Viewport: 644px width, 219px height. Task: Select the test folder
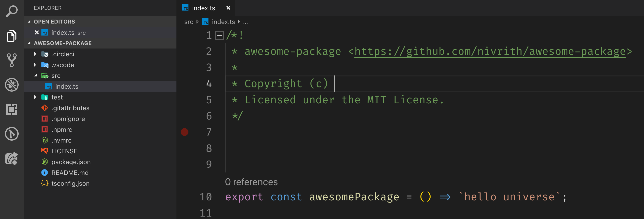pyautogui.click(x=100, y=97)
